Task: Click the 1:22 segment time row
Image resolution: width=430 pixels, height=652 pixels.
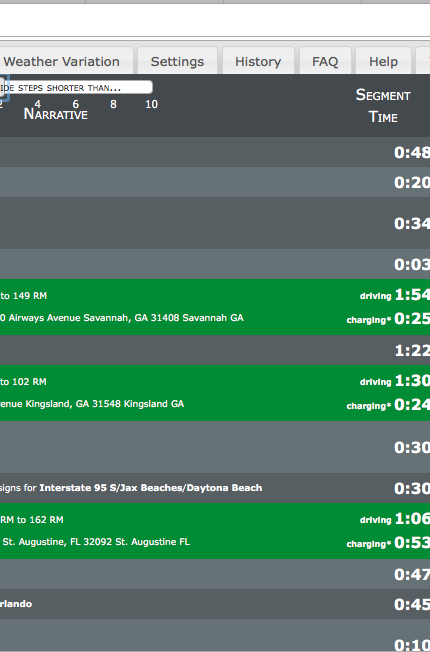Action: tap(215, 350)
